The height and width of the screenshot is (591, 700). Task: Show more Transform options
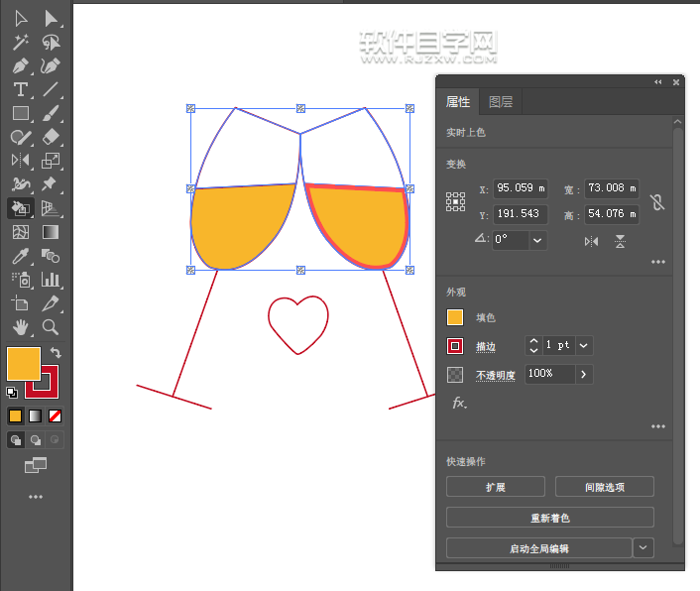pos(658,262)
